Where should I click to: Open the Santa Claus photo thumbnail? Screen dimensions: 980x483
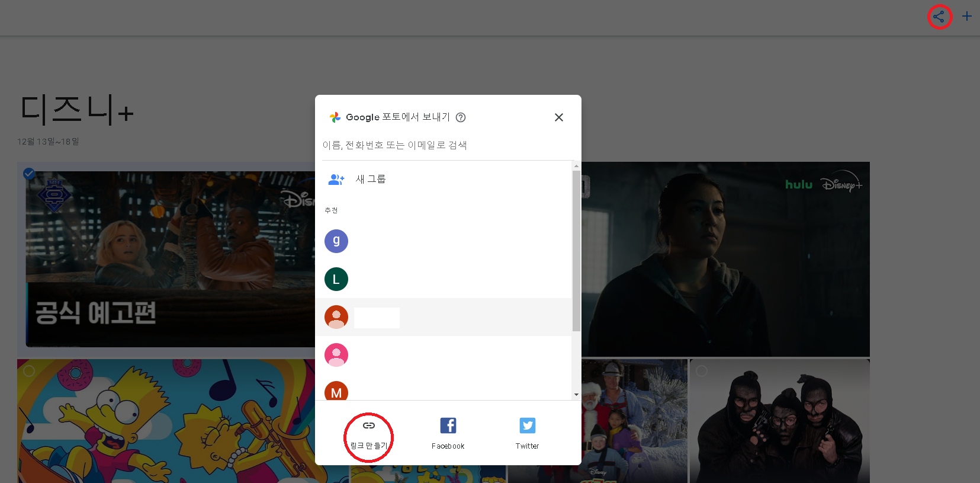click(x=634, y=421)
